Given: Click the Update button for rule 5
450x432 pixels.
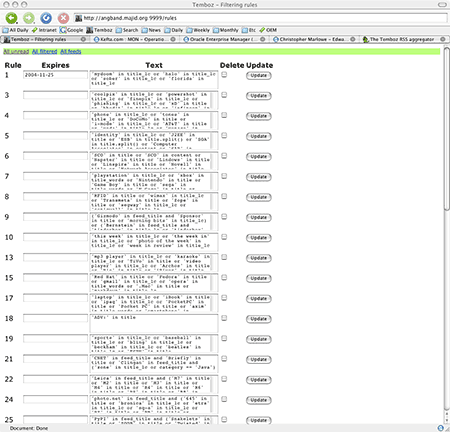Looking at the screenshot, I should [x=259, y=136].
